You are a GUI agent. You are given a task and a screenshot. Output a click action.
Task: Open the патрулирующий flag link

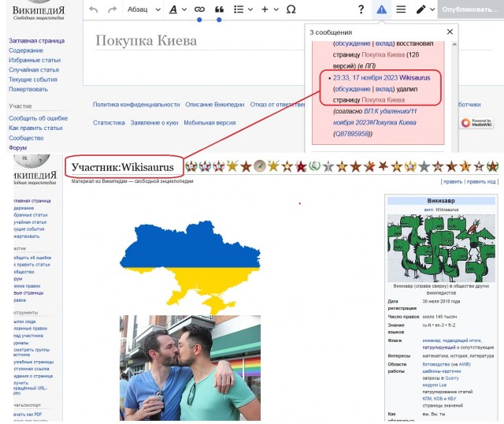coord(439,348)
